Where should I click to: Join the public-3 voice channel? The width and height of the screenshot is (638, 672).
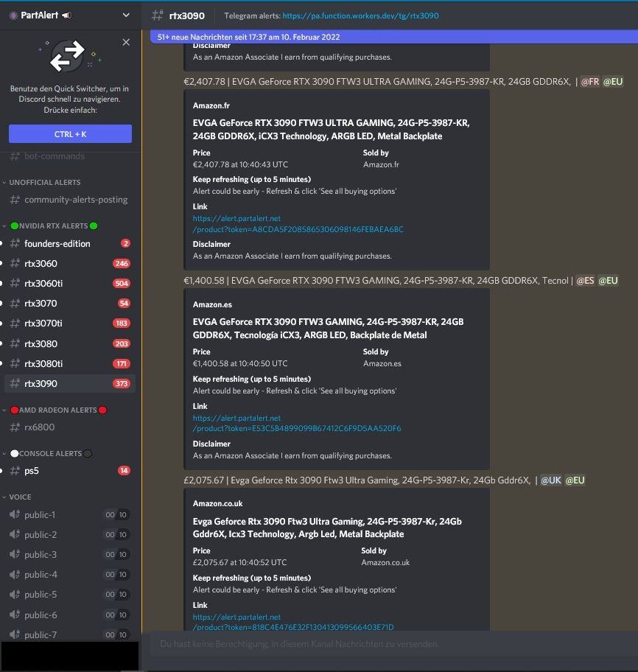point(70,554)
